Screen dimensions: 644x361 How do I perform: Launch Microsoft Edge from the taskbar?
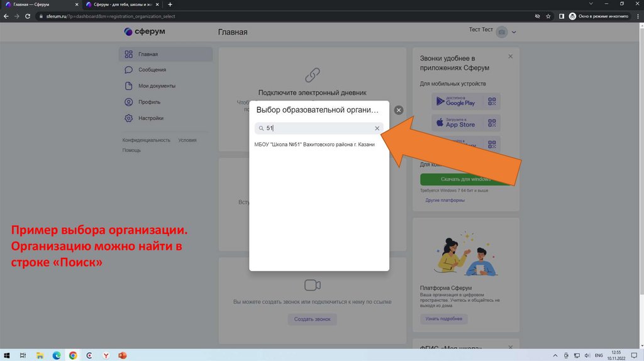[x=56, y=355]
